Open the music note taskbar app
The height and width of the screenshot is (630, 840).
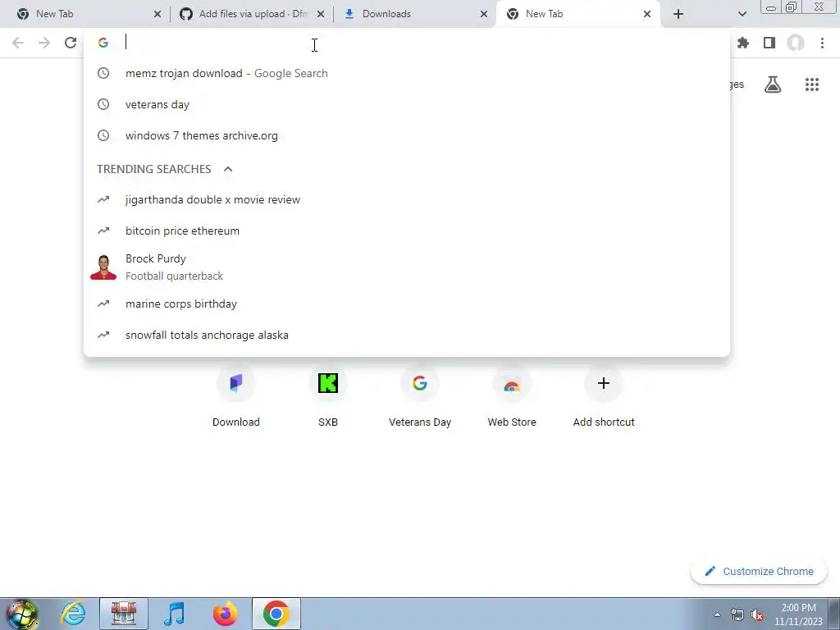point(174,614)
